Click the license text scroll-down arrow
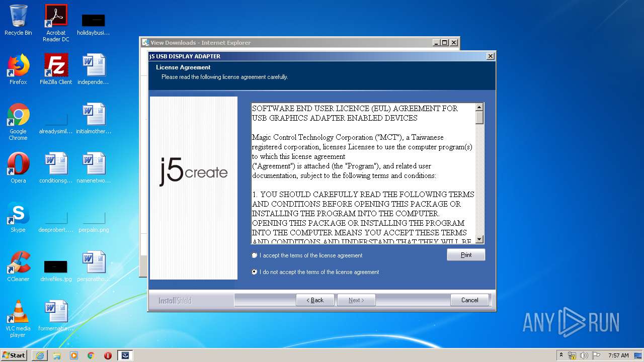Image resolution: width=644 pixels, height=362 pixels. point(479,240)
